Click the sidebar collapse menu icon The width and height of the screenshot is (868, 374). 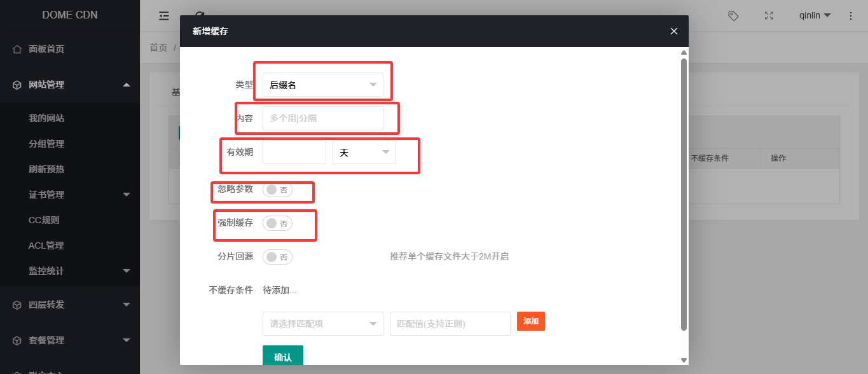(164, 16)
